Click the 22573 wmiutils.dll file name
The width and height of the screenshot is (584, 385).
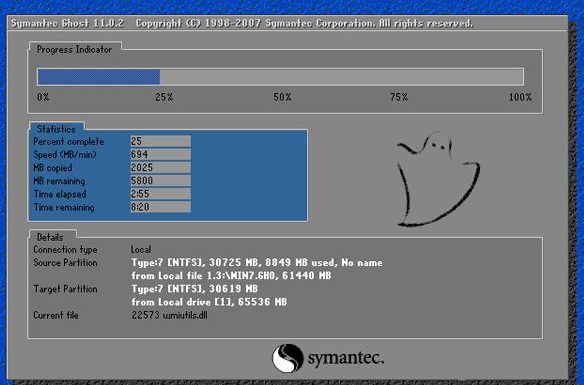coord(169,315)
